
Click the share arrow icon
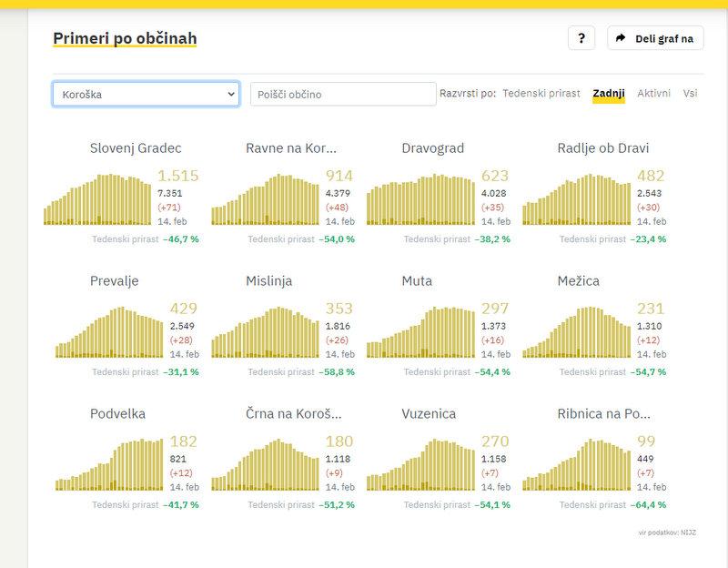click(621, 38)
